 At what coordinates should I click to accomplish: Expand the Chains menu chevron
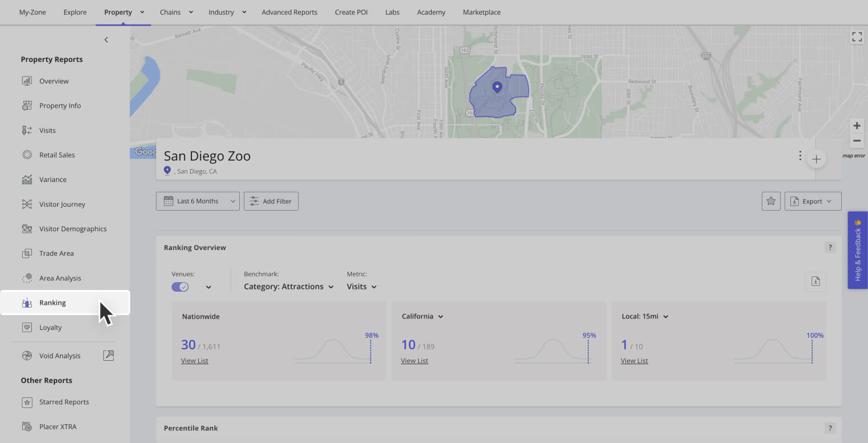point(191,12)
